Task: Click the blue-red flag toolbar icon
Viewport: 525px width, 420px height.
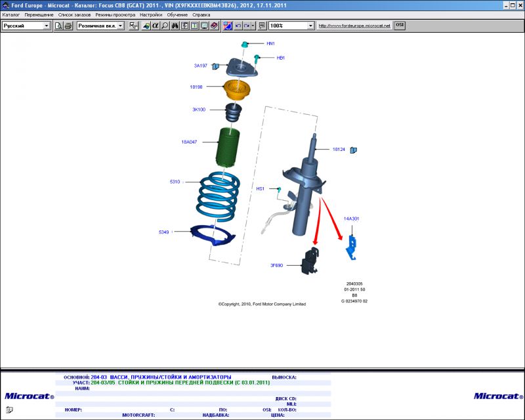Action: click(x=228, y=26)
